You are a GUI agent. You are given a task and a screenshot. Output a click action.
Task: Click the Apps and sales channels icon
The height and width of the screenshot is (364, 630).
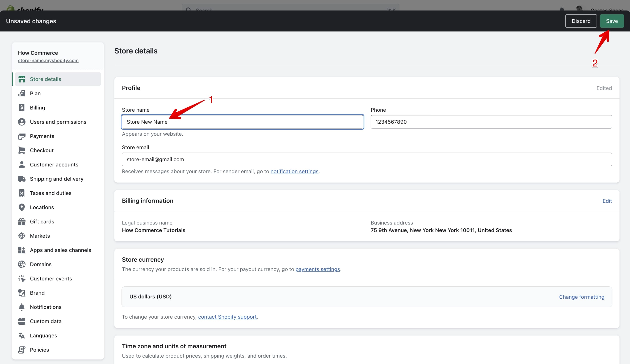[x=22, y=250]
